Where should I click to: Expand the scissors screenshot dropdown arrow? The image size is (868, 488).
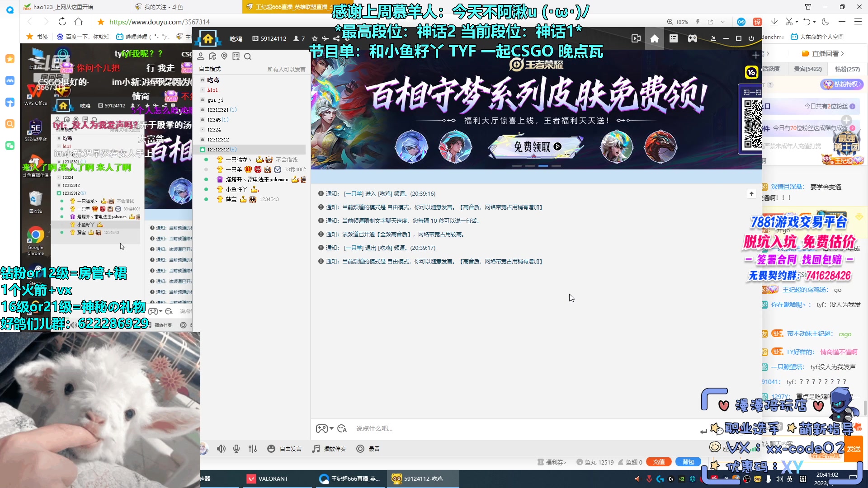[797, 22]
